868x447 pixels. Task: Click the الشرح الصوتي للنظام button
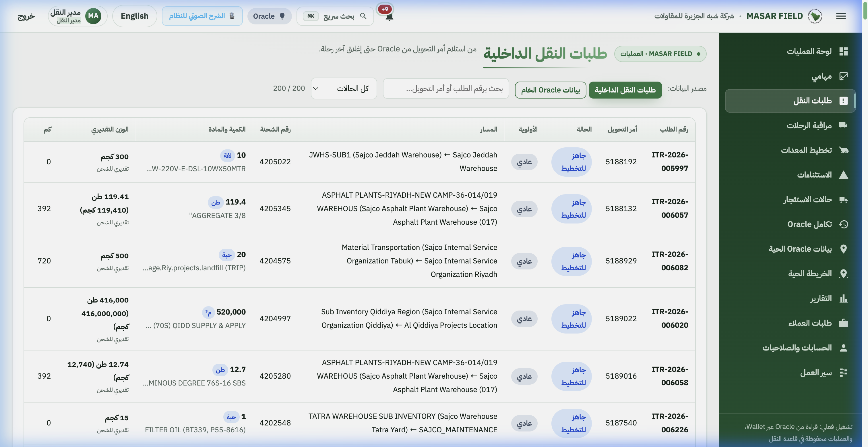tap(202, 16)
